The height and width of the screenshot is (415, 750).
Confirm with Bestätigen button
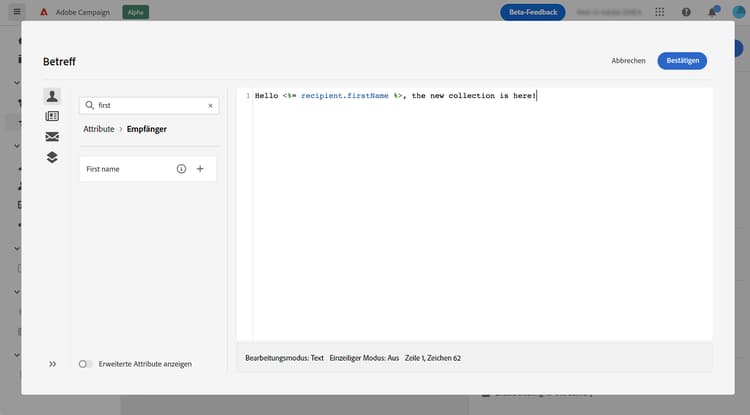click(x=682, y=61)
